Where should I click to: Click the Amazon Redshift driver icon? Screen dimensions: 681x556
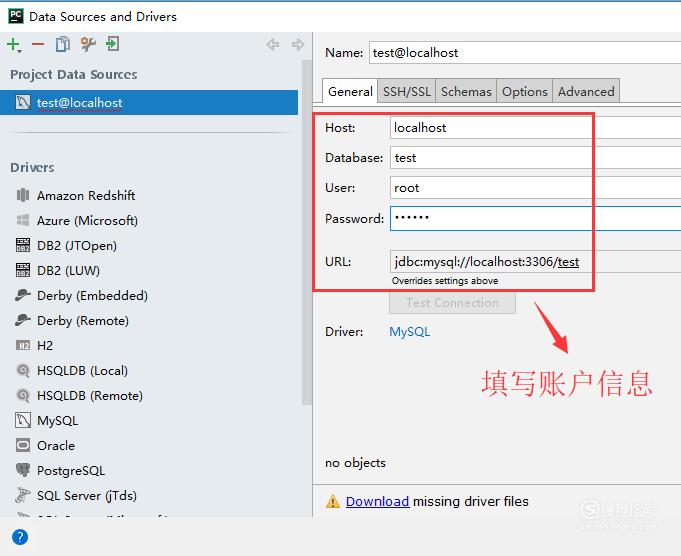click(23, 195)
